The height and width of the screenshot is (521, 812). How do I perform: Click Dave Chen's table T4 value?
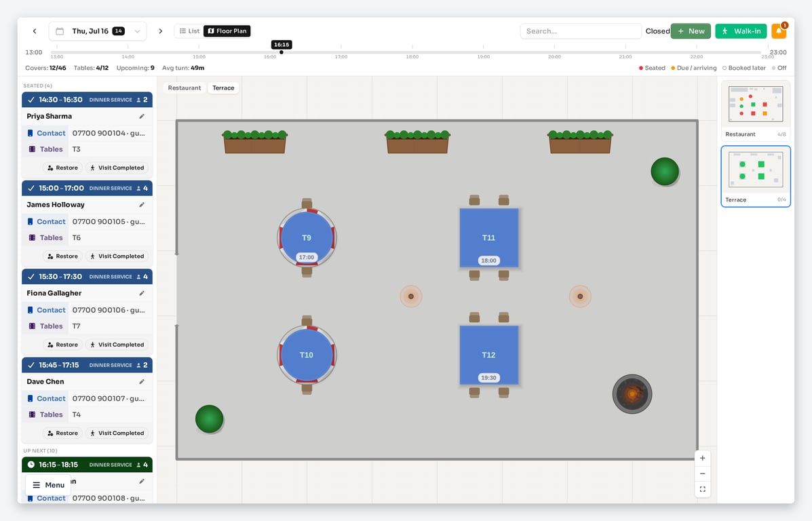coord(77,414)
